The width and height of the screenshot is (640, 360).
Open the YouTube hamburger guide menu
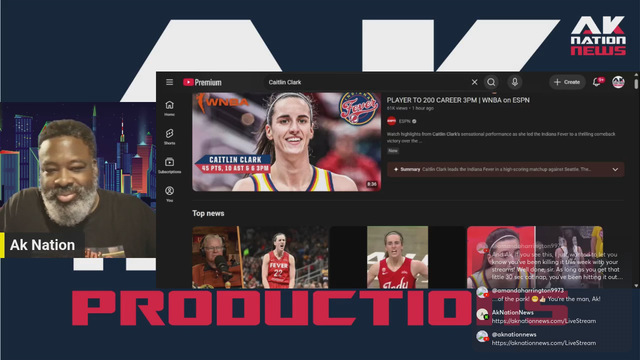[169, 82]
